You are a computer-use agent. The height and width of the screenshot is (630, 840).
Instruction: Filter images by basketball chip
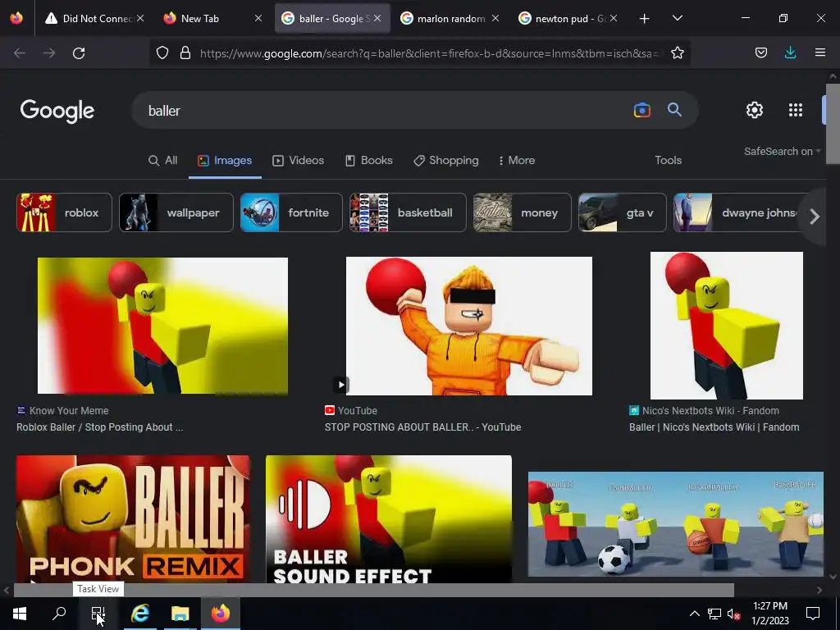(408, 212)
